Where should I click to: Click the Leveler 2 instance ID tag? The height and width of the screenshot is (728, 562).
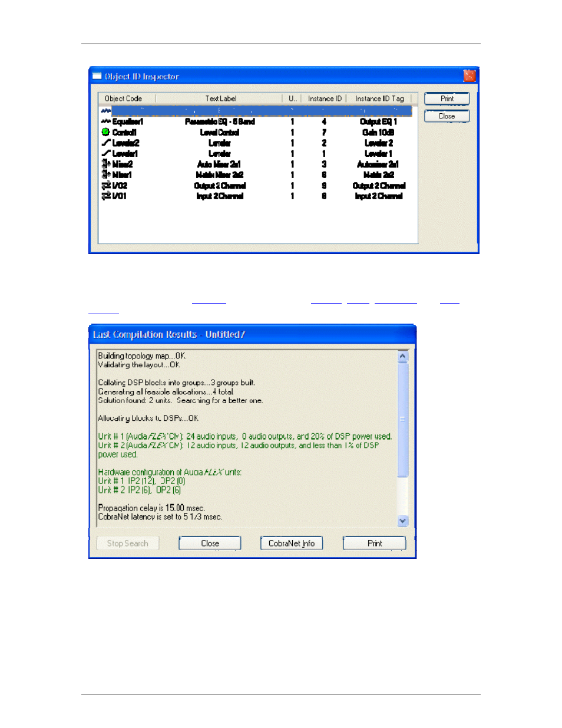point(379,143)
